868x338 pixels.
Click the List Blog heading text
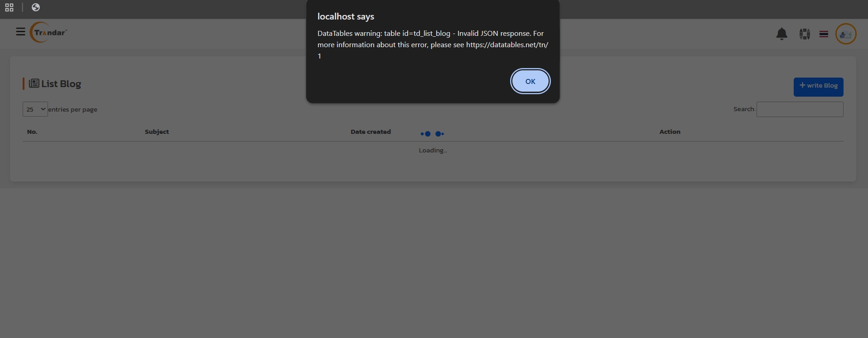(61, 84)
